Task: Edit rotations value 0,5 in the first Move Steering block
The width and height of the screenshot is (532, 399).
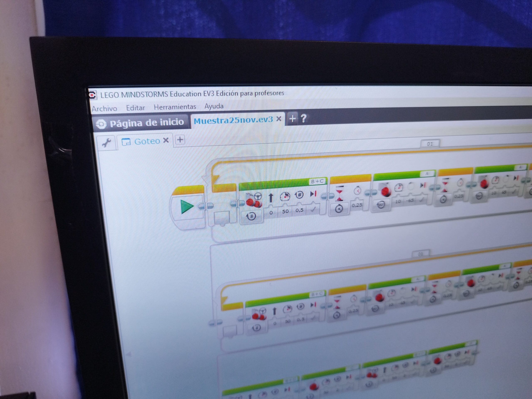Action: 299,210
